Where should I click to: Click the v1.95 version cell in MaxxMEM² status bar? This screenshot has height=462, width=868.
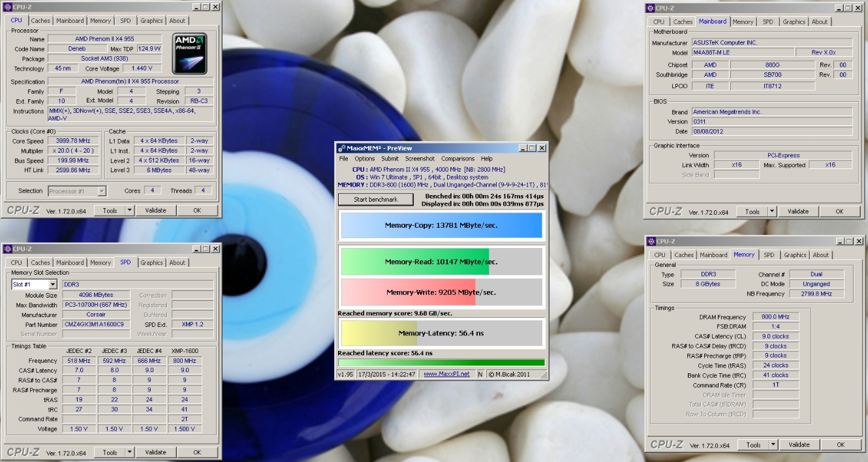click(x=345, y=374)
